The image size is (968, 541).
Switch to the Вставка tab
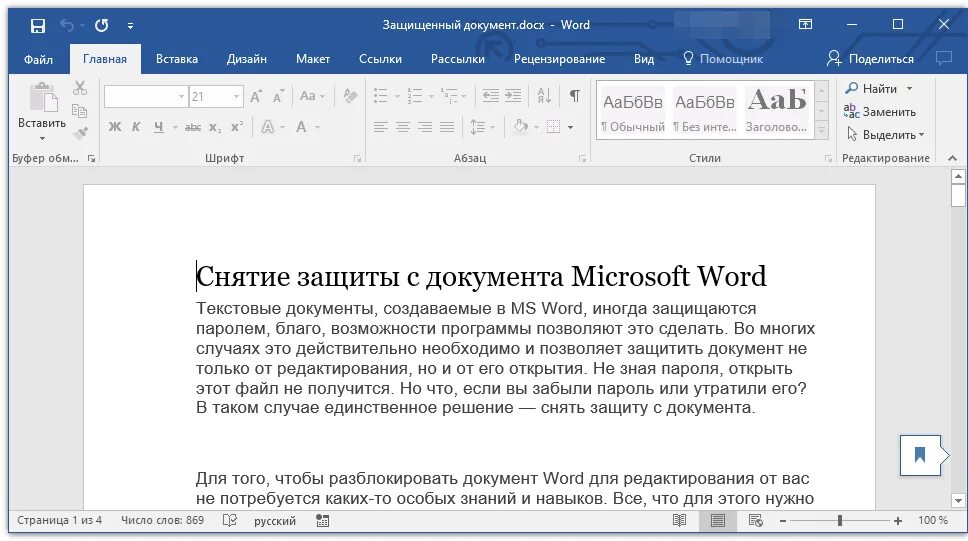click(x=177, y=59)
